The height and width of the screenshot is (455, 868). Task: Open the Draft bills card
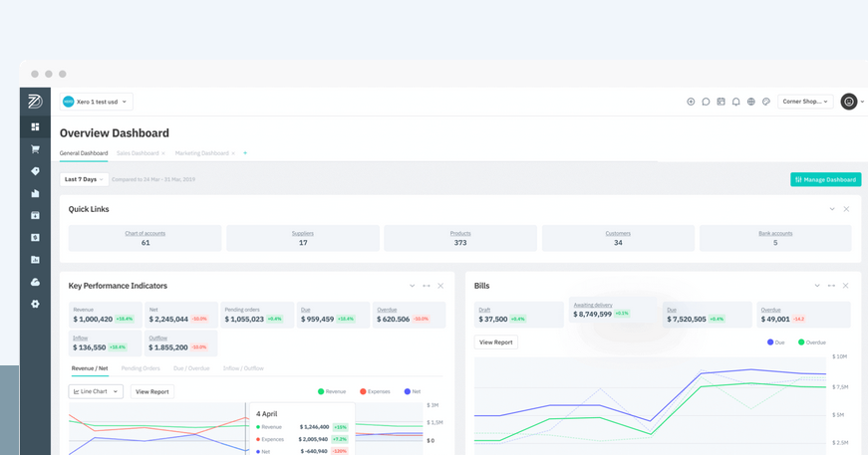point(518,316)
